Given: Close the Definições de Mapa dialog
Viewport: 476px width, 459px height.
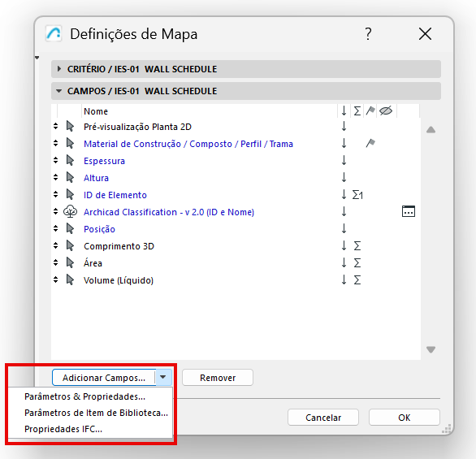Looking at the screenshot, I should (425, 33).
